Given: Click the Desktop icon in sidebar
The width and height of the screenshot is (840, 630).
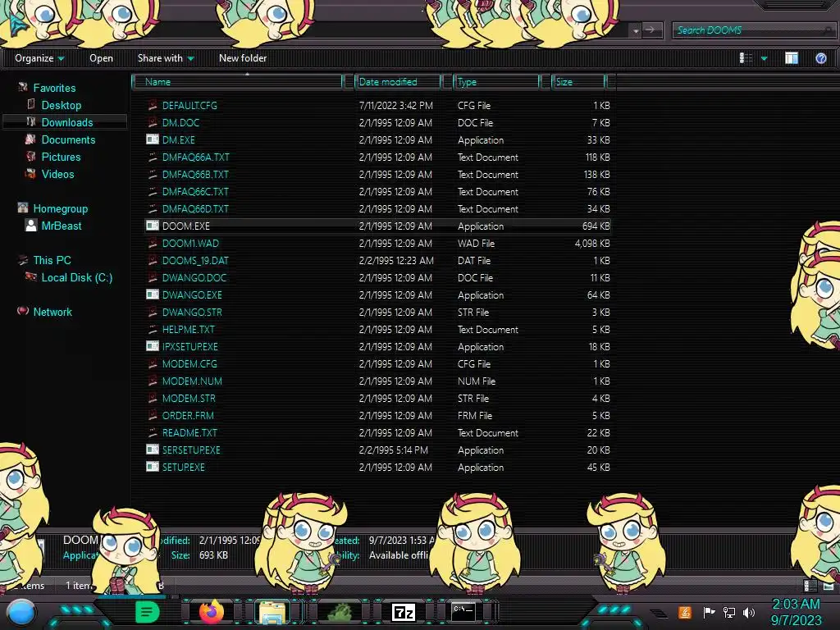Looking at the screenshot, I should tap(31, 104).
